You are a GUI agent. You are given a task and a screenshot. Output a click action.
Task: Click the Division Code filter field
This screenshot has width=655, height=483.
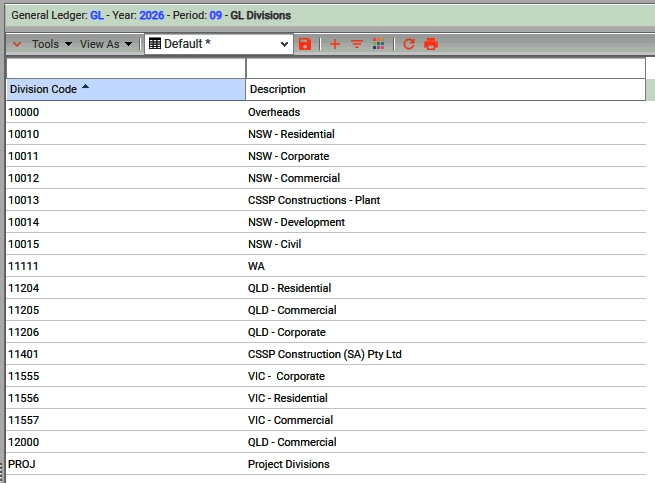tap(126, 68)
